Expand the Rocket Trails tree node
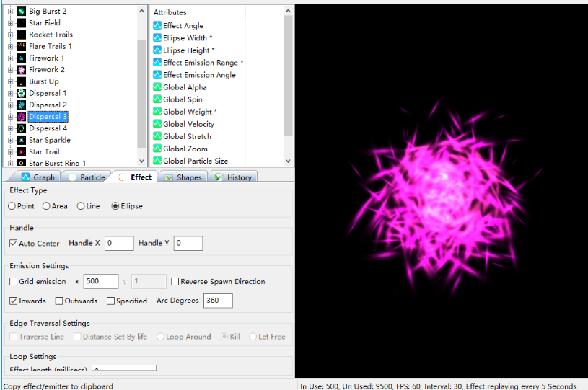This screenshot has height=390, width=588. coord(11,35)
